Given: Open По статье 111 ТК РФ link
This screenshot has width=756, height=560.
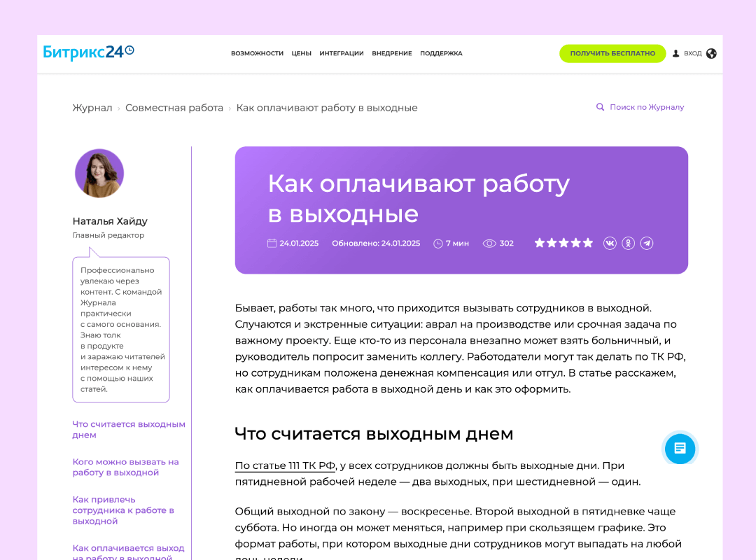Looking at the screenshot, I should (x=285, y=466).
